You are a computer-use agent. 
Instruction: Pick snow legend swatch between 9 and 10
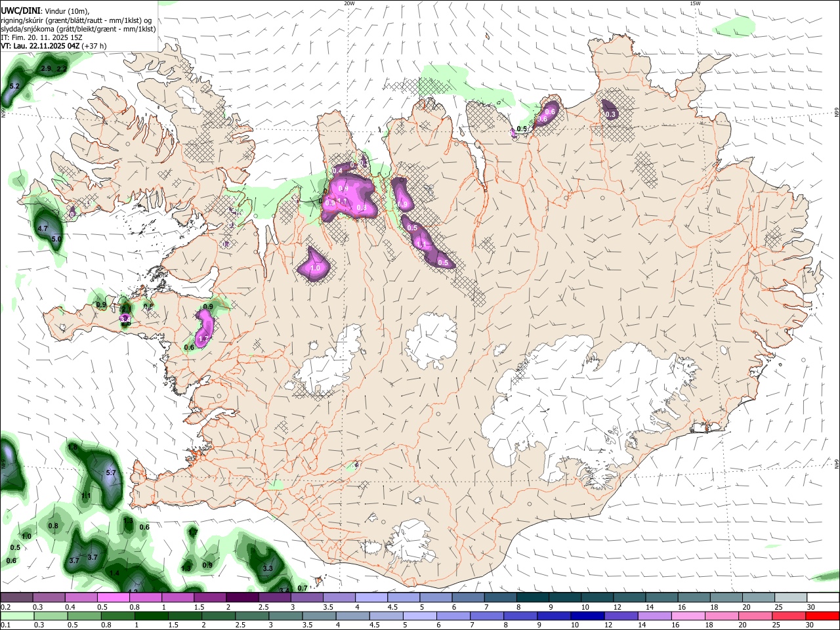point(564,597)
